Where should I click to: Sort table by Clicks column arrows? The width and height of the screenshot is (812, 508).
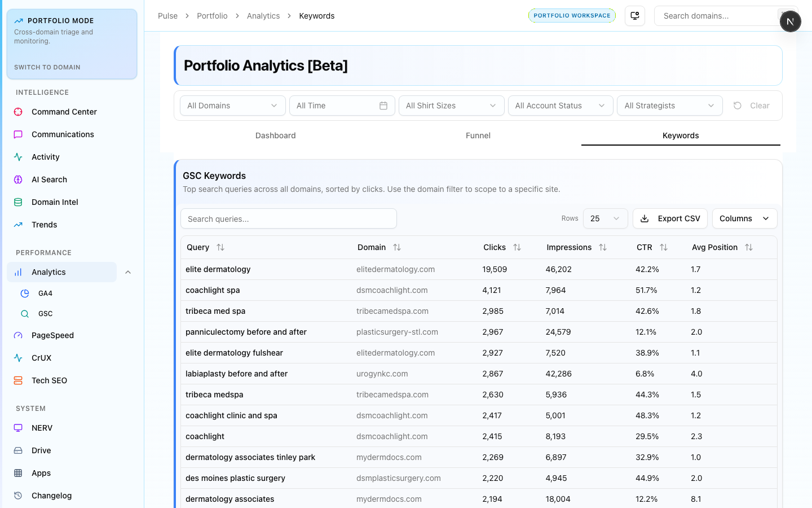click(x=517, y=247)
